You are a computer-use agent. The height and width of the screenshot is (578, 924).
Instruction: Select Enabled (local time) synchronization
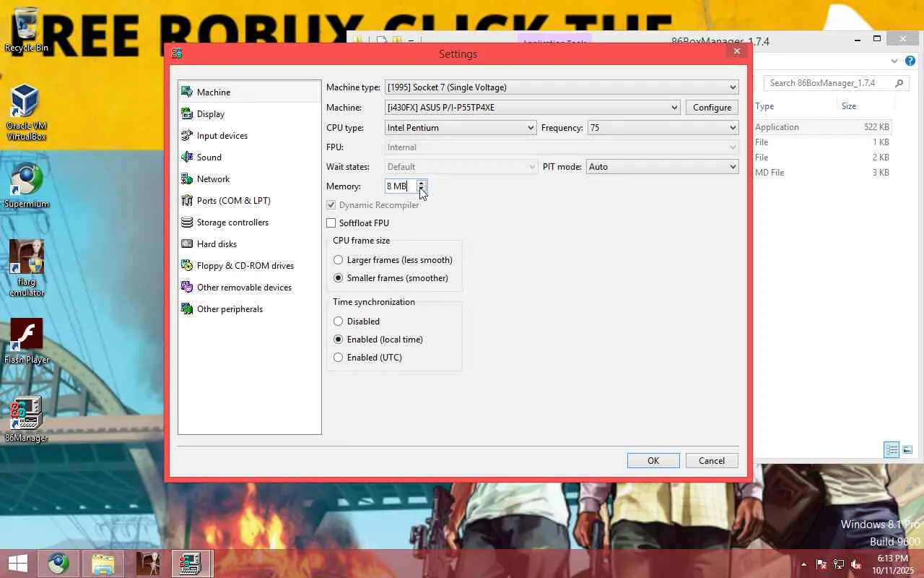tap(338, 340)
